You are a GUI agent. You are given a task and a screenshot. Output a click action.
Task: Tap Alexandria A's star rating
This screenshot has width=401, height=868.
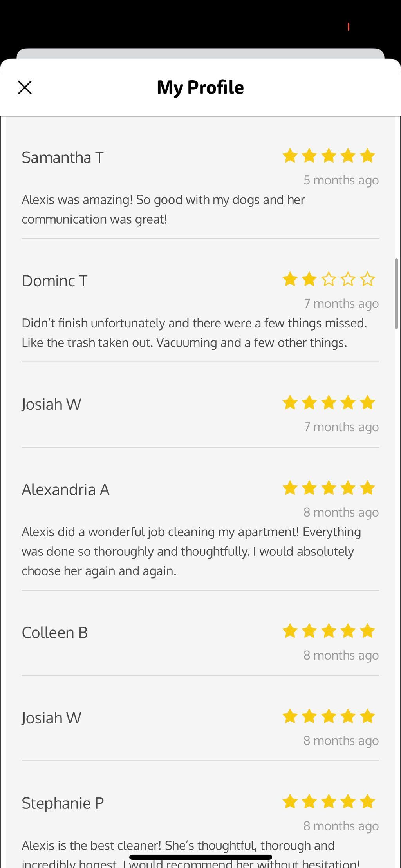coord(329,488)
